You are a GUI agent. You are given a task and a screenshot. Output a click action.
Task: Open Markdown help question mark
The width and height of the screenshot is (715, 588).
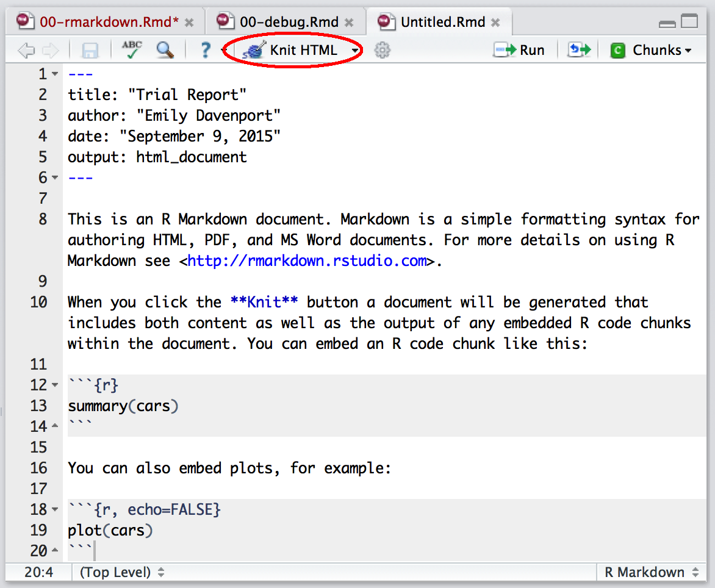[206, 50]
